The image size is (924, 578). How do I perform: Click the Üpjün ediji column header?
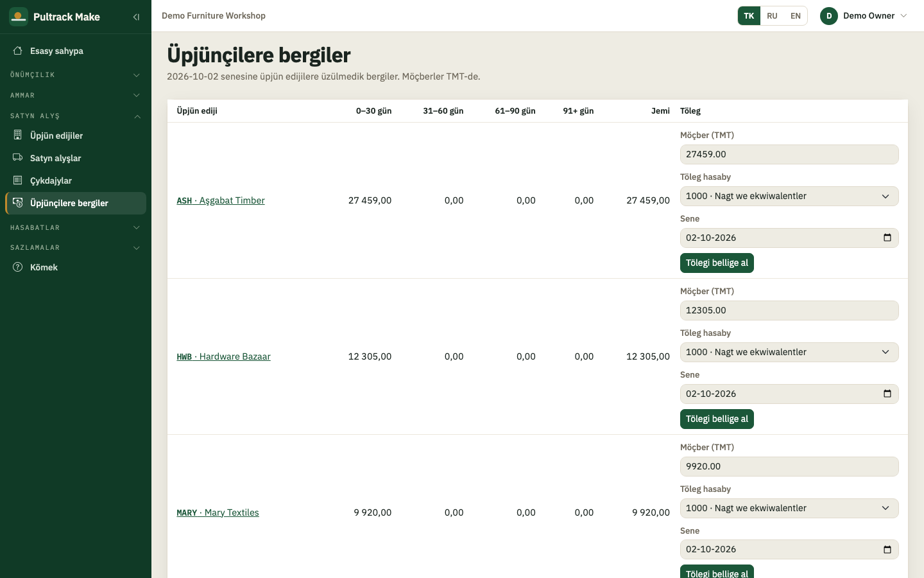pos(197,111)
